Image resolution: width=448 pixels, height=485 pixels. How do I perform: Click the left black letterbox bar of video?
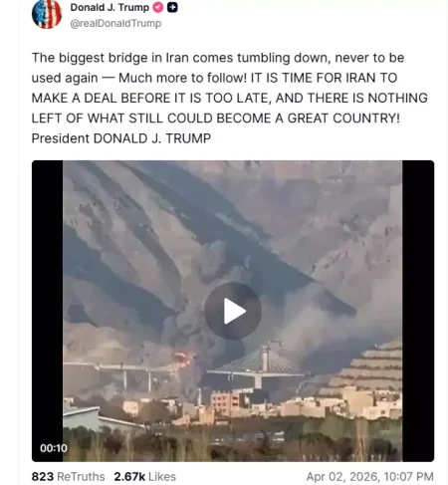47,311
